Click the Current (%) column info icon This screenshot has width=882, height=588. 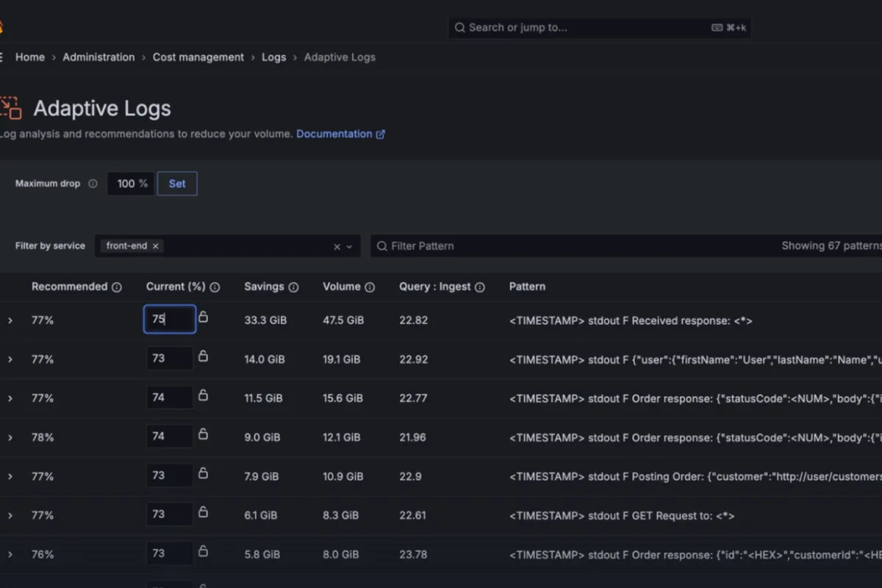point(215,287)
